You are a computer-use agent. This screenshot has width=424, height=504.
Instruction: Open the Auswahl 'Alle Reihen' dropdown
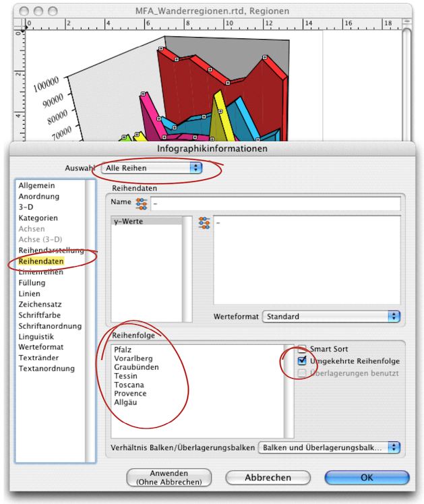click(151, 168)
